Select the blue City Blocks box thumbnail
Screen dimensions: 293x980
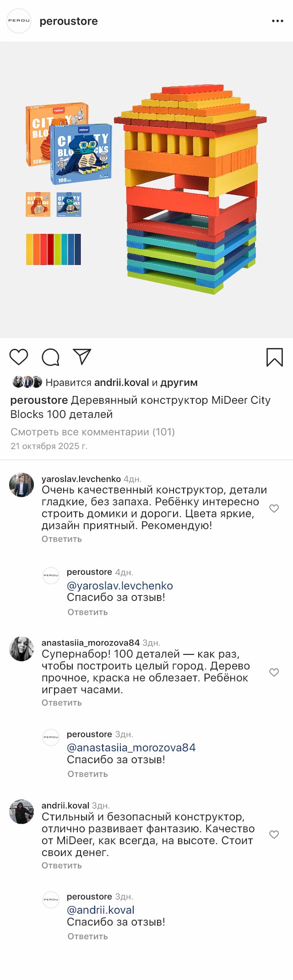(x=69, y=204)
